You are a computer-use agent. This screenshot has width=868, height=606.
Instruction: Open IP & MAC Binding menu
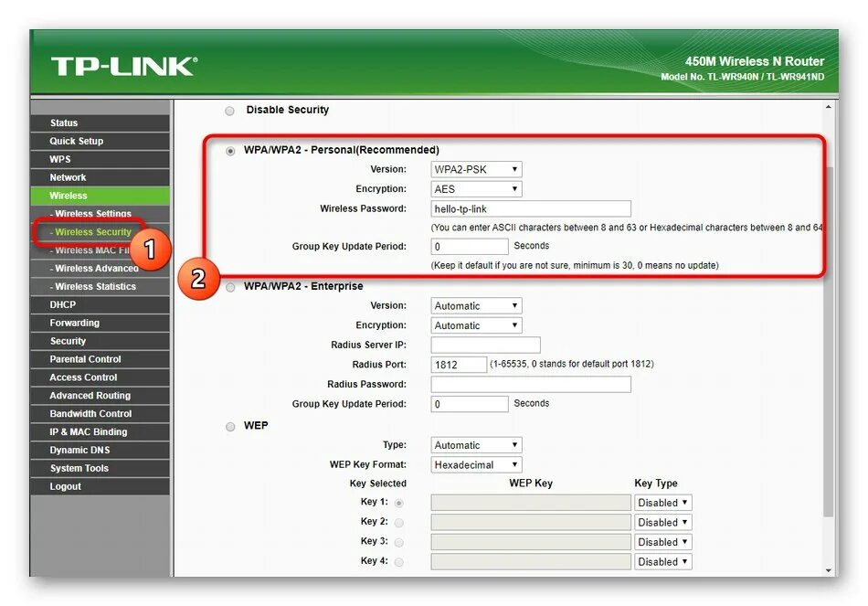click(101, 432)
